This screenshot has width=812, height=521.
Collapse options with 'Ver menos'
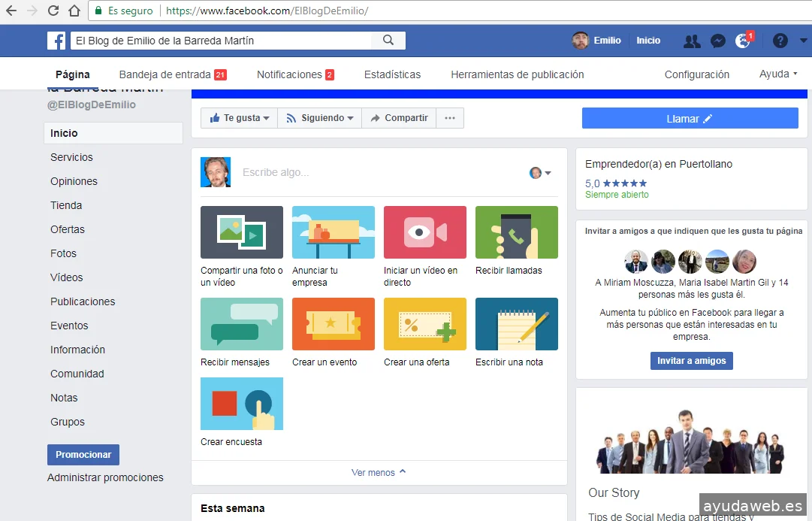pyautogui.click(x=379, y=473)
